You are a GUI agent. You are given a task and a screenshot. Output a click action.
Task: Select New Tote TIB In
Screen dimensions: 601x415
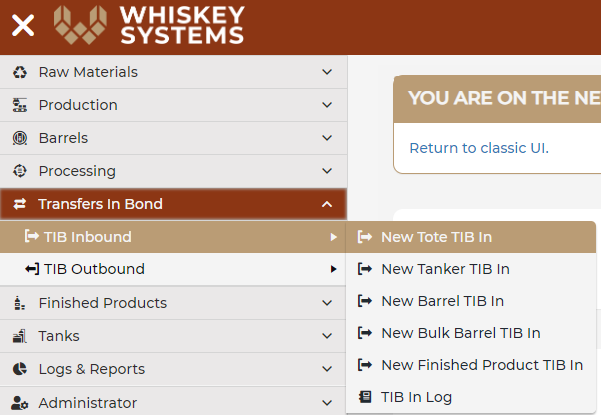(x=471, y=237)
